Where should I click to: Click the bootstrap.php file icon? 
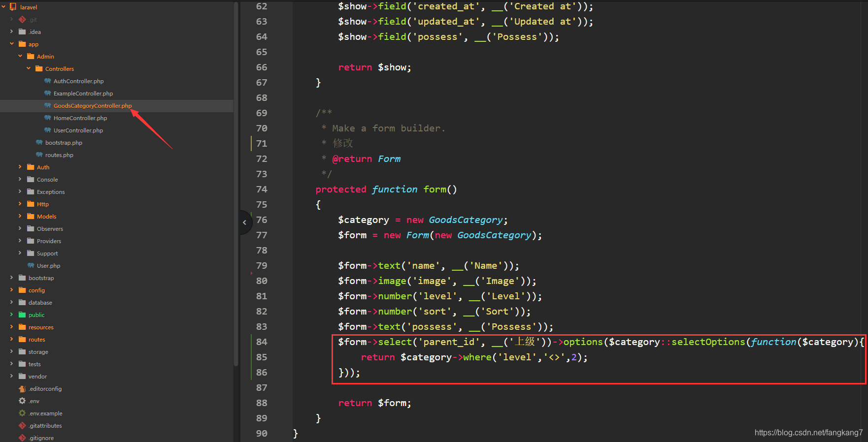pos(39,142)
